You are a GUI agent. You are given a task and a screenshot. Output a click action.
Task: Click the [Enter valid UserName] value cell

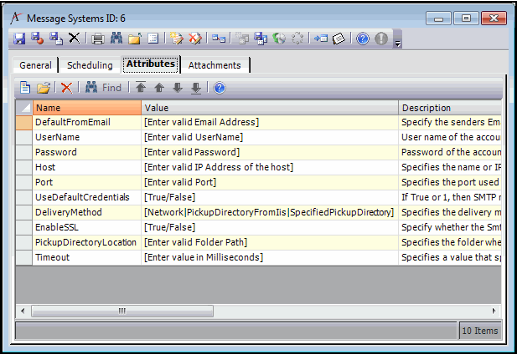(x=270, y=137)
